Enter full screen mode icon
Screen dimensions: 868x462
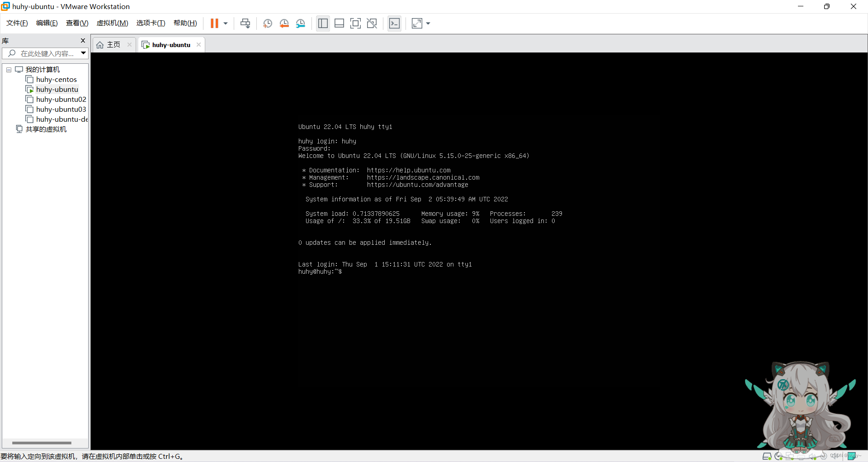[356, 24]
